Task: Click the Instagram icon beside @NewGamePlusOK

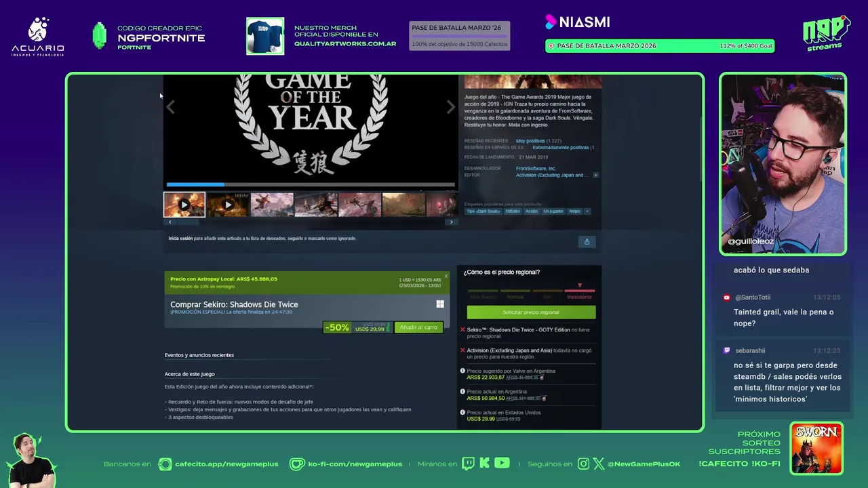Action: (x=584, y=464)
